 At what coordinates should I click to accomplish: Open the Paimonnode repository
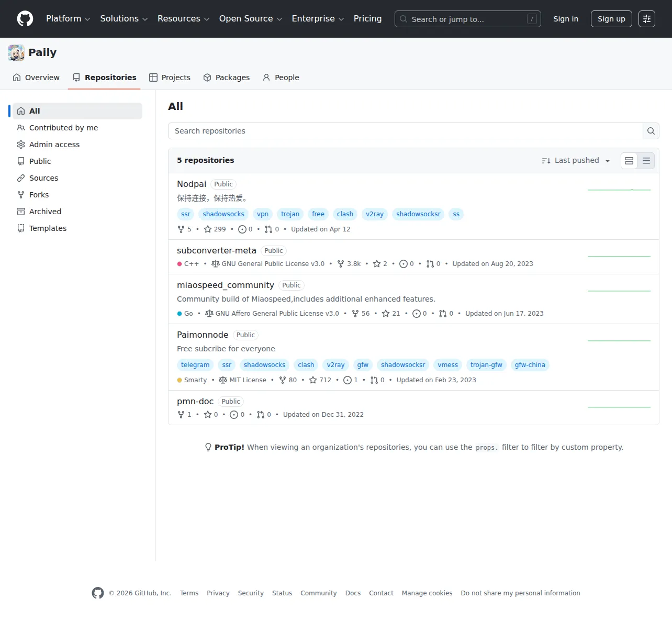coord(203,335)
